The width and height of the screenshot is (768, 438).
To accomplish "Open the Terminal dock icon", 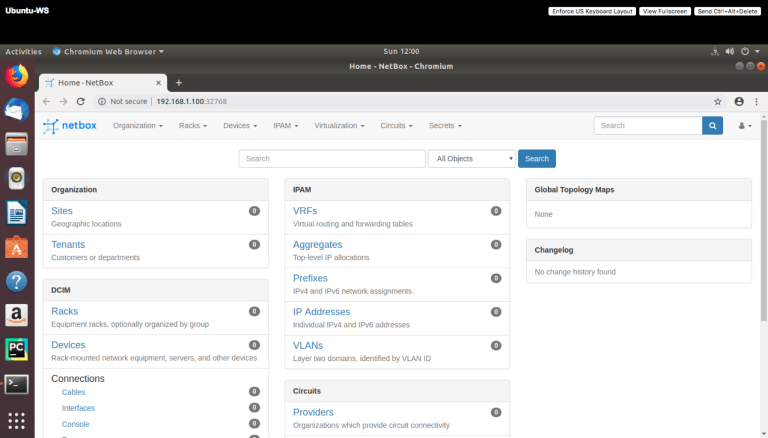I will (x=17, y=385).
